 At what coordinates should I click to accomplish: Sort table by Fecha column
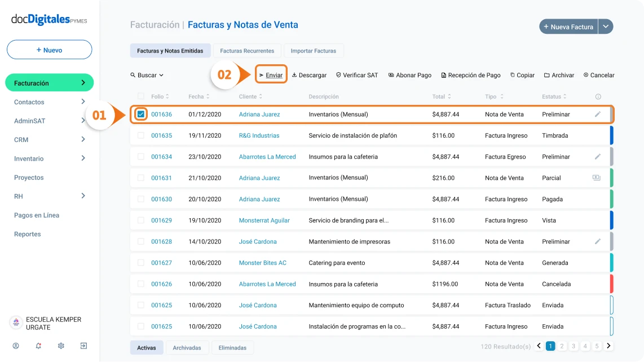(199, 96)
